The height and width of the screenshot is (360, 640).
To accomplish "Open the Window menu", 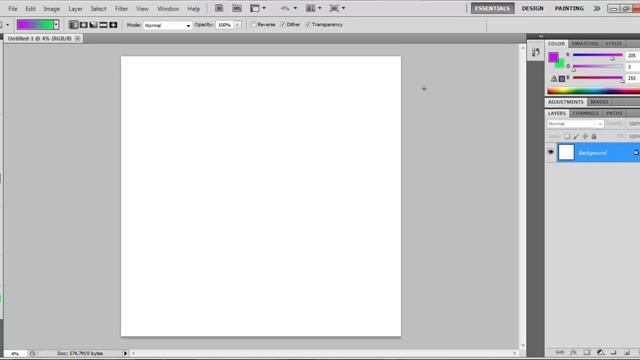I will point(168,9).
